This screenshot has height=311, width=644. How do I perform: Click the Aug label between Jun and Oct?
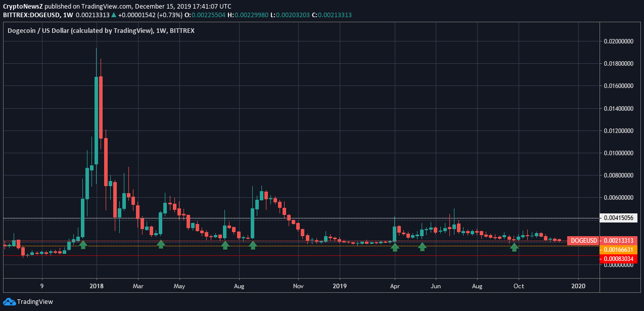click(x=477, y=286)
